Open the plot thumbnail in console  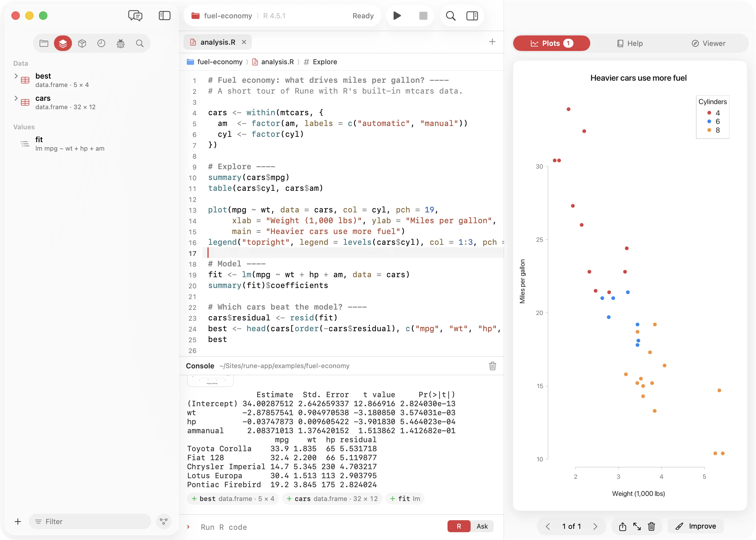point(210,381)
